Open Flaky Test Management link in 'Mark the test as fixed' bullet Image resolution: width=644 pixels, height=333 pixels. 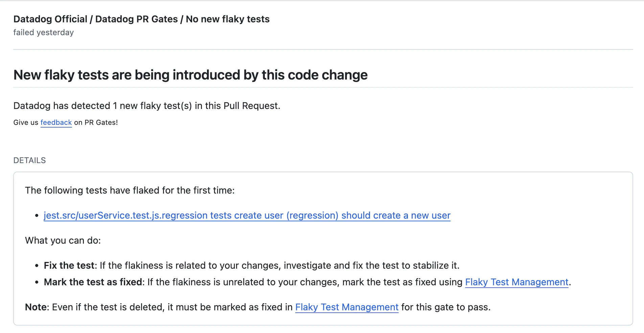pos(516,282)
